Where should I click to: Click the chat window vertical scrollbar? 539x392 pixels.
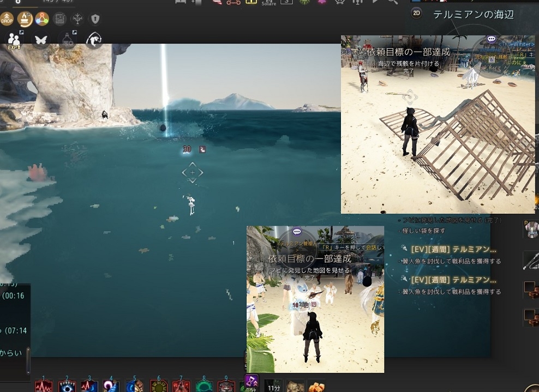click(x=28, y=361)
